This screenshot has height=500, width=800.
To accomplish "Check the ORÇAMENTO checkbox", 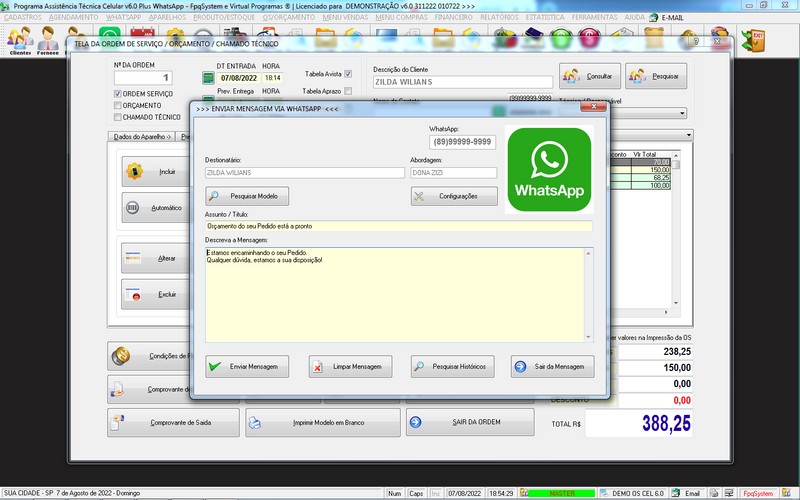I will (x=117, y=106).
